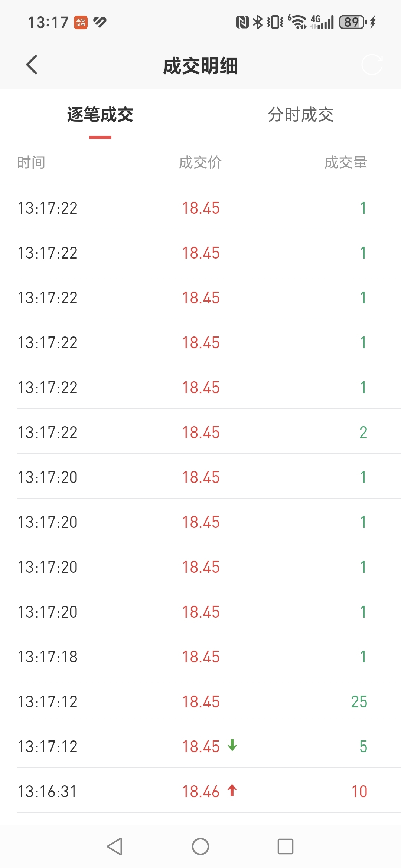Tap the 成交价 column header
This screenshot has width=401, height=868.
point(200,162)
